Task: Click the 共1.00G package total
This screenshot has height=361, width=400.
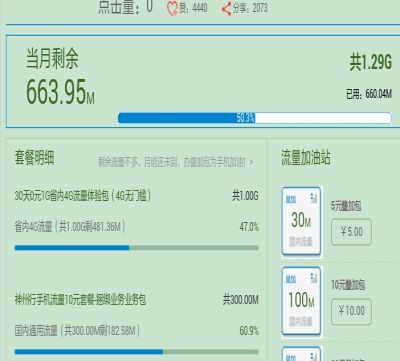Action: 245,196
